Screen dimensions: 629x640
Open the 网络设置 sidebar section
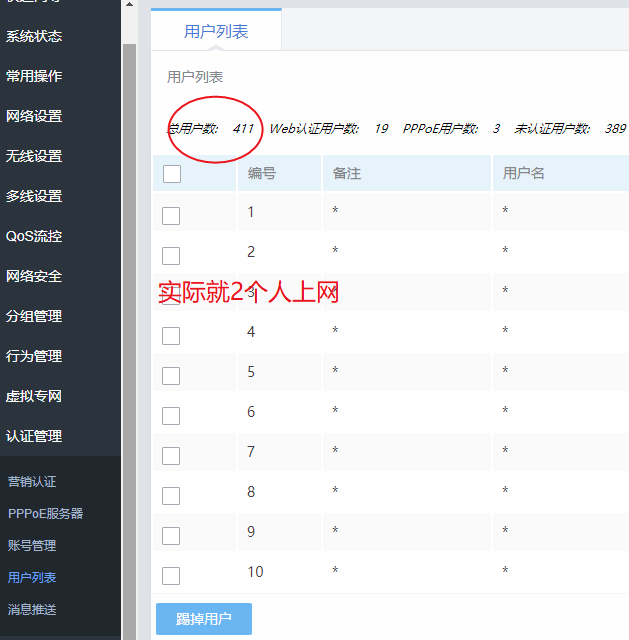tap(34, 116)
